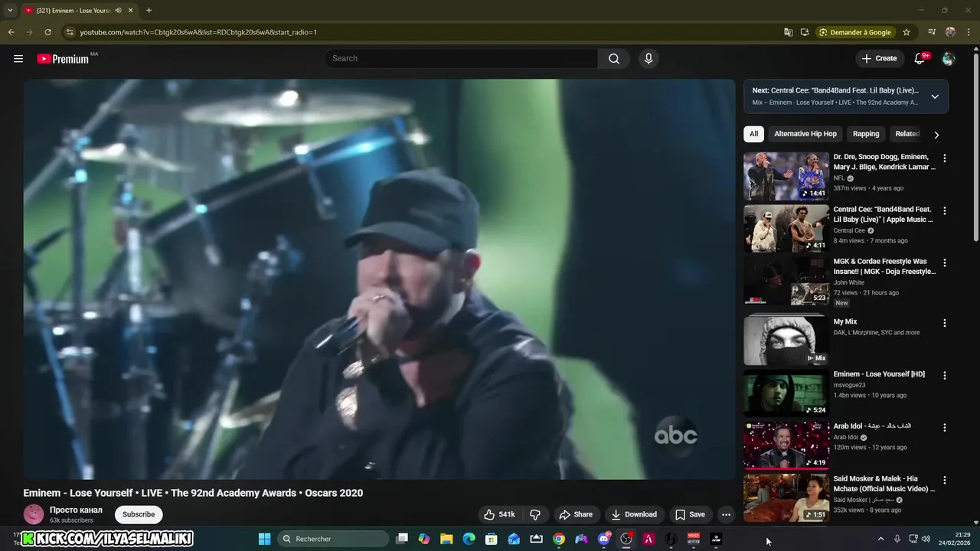980x551 pixels.
Task: Open Discord from the taskbar
Action: coord(604,539)
